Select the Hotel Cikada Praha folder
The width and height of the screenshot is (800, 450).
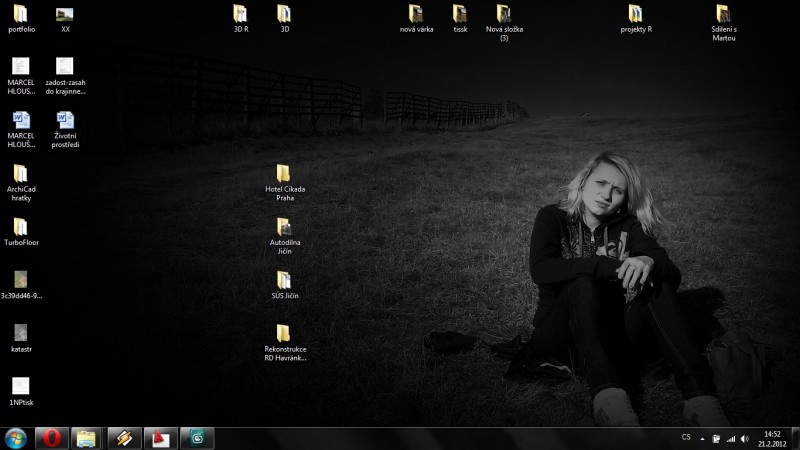[x=284, y=174]
